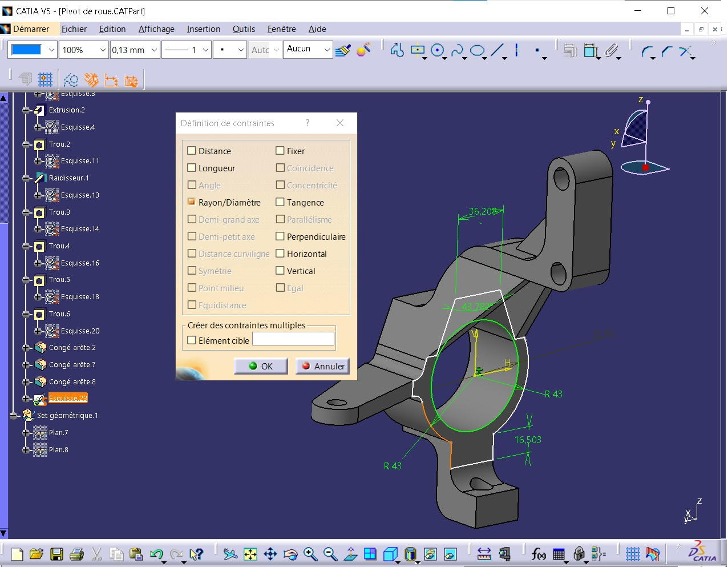Check the Perpendiculaire checkbox
The image size is (728, 567).
280,236
